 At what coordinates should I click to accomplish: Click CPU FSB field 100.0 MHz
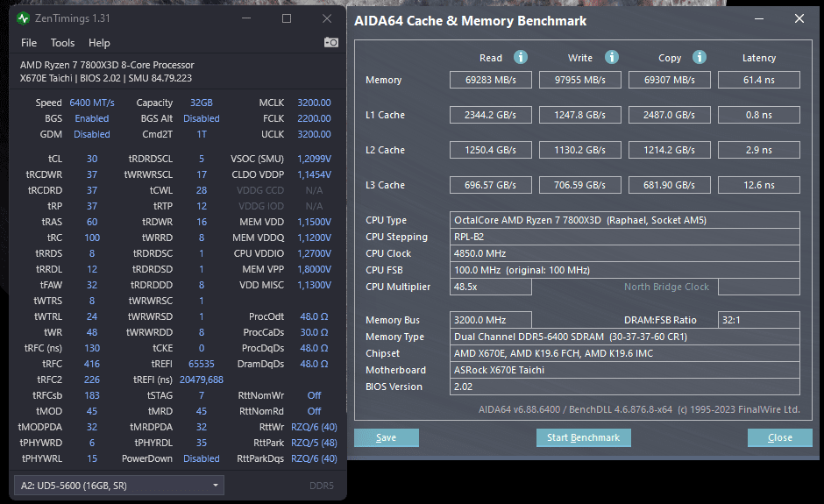625,270
